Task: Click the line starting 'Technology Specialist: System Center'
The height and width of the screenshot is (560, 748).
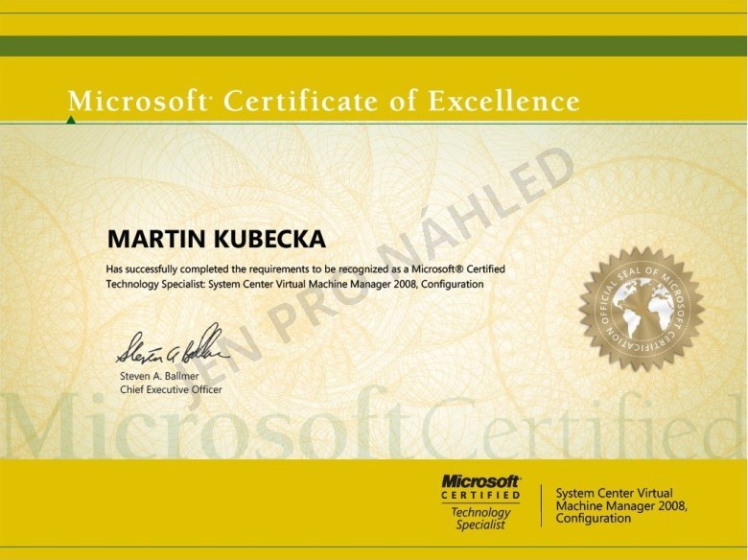Action: [294, 284]
